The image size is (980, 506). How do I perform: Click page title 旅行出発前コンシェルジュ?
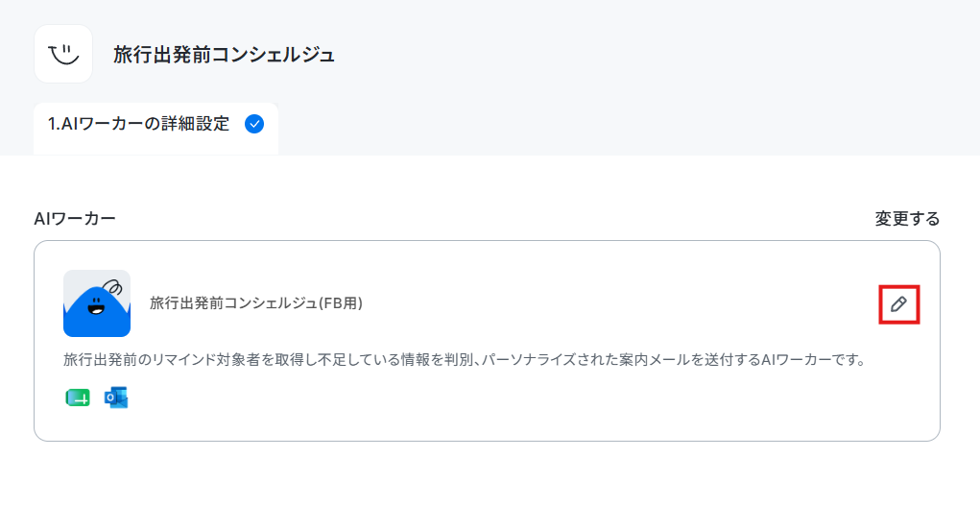coord(225,55)
